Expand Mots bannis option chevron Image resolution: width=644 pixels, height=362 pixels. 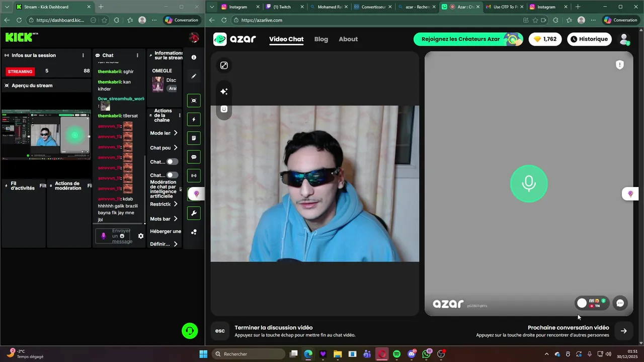point(176,219)
